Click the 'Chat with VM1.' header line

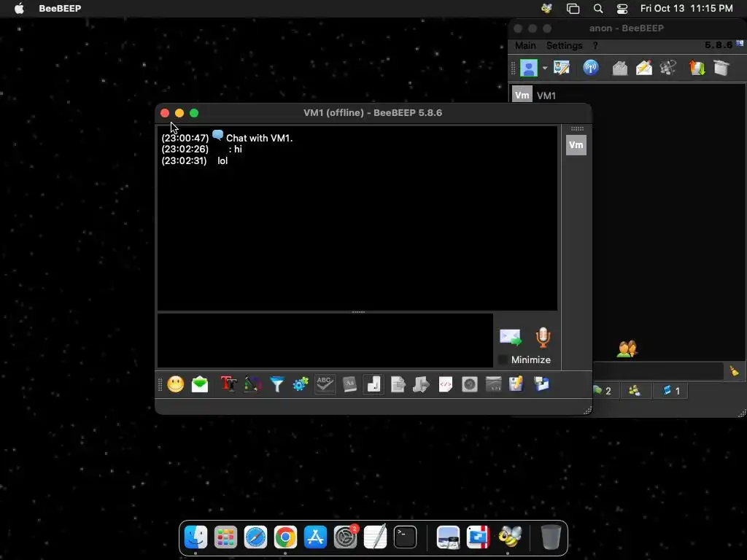(259, 138)
